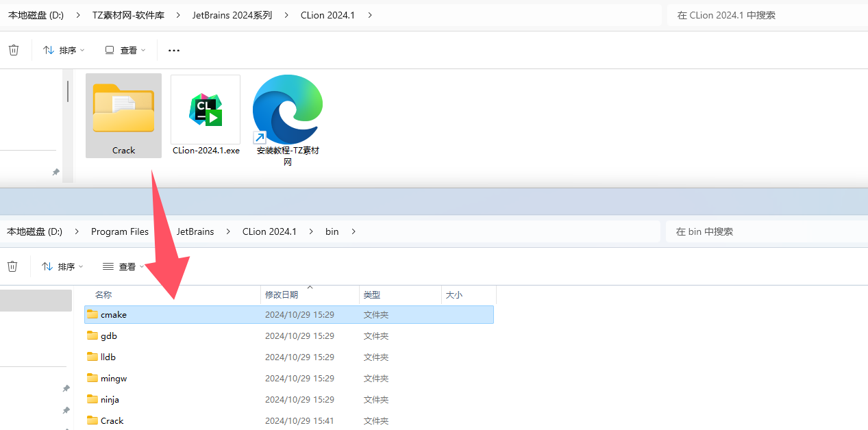Image resolution: width=868 pixels, height=430 pixels.
Task: Click CLion 2024.1 breadcrumb in bin window
Action: point(269,231)
